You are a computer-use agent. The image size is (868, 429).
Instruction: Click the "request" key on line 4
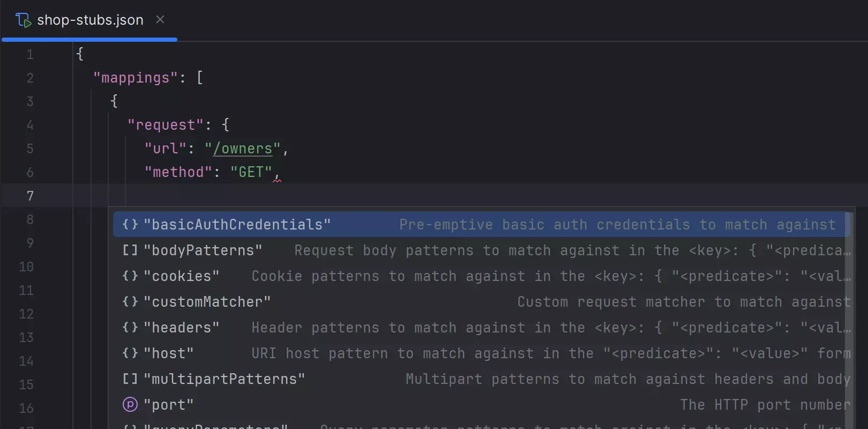tap(165, 125)
